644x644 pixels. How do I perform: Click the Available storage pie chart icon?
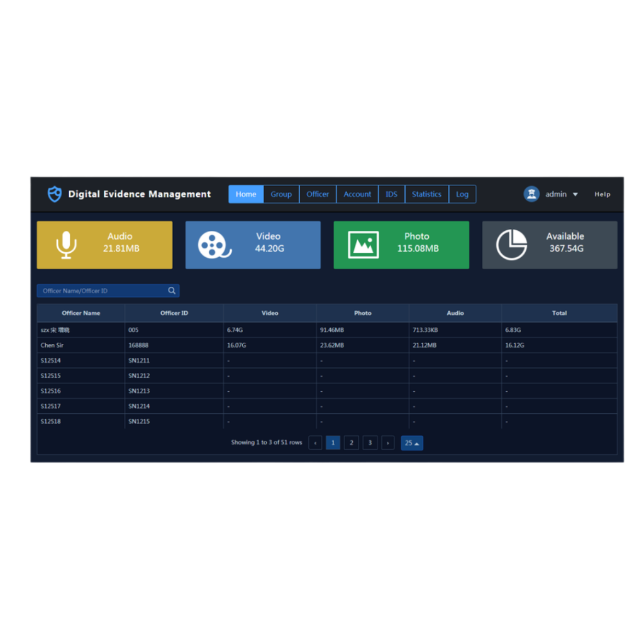tap(511, 245)
